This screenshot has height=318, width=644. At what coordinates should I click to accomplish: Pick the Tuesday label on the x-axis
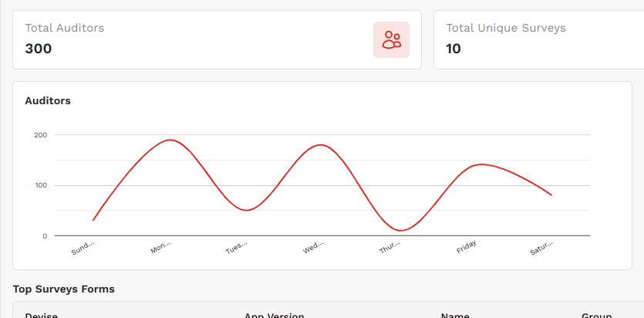point(236,248)
